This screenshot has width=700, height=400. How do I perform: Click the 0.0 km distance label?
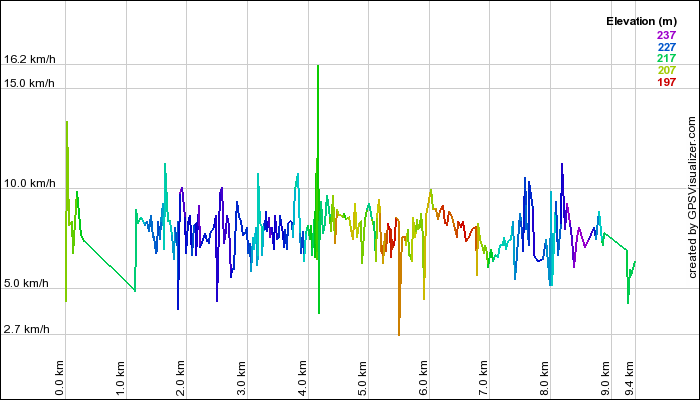[60, 378]
